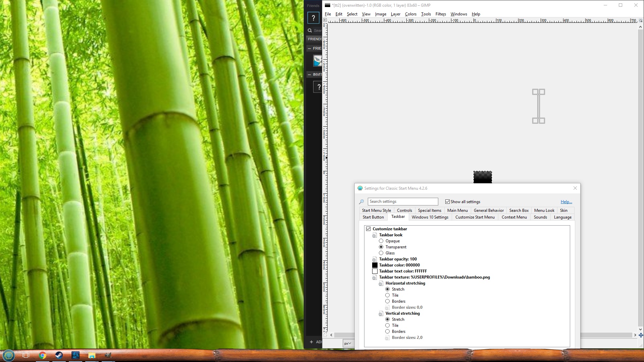The height and width of the screenshot is (362, 644).
Task: Choose the Glass taskbar look
Action: (381, 253)
